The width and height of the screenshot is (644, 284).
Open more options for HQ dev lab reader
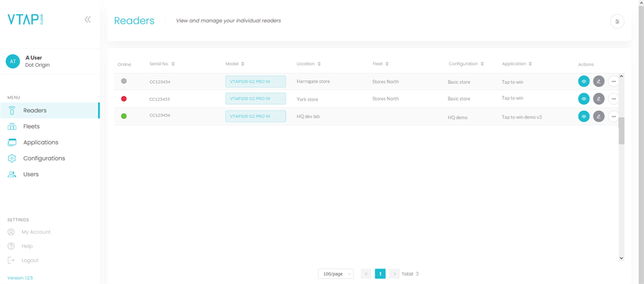point(613,116)
